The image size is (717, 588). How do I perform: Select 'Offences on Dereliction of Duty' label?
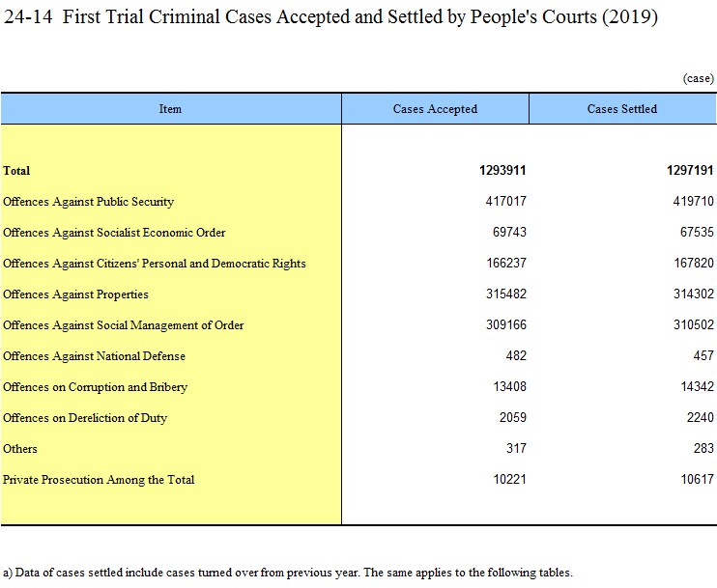tap(85, 418)
